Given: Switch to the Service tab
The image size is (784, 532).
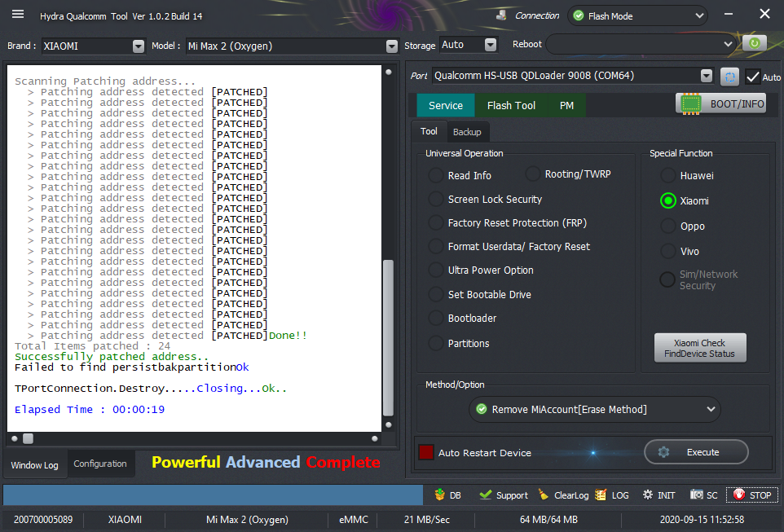Looking at the screenshot, I should (446, 105).
